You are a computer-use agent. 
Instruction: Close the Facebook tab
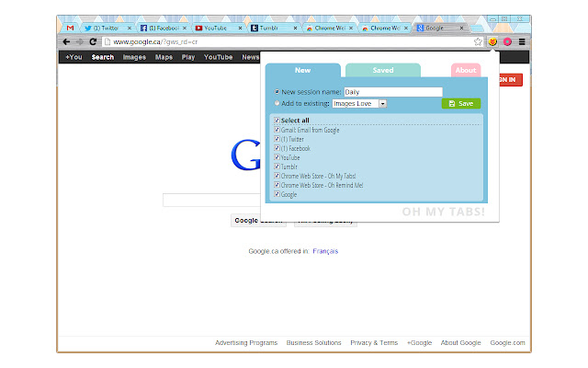pyautogui.click(x=185, y=29)
